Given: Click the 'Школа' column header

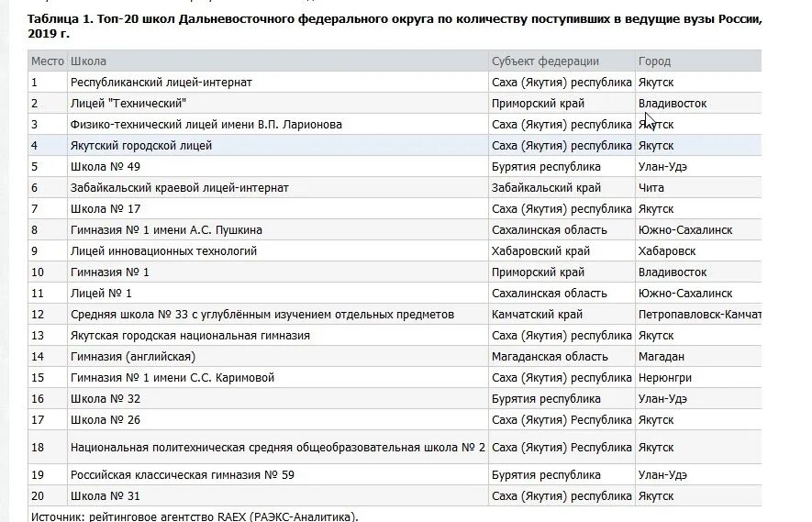Looking at the screenshot, I should tap(88, 61).
